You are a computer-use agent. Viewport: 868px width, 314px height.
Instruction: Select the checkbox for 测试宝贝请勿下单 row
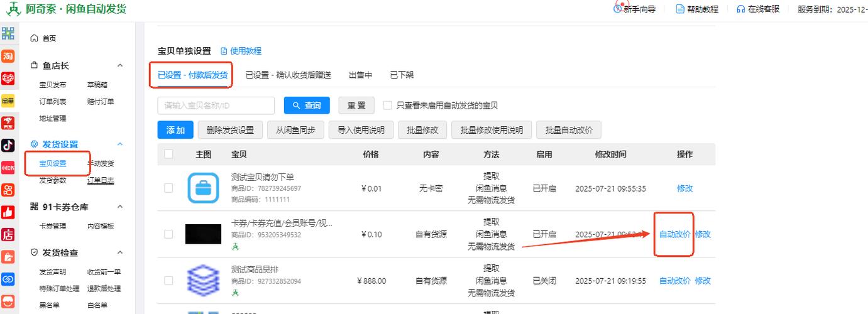[168, 188]
